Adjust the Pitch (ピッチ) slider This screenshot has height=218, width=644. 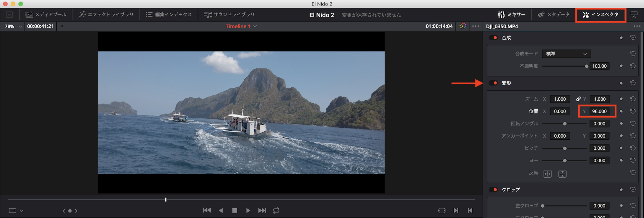(565, 148)
